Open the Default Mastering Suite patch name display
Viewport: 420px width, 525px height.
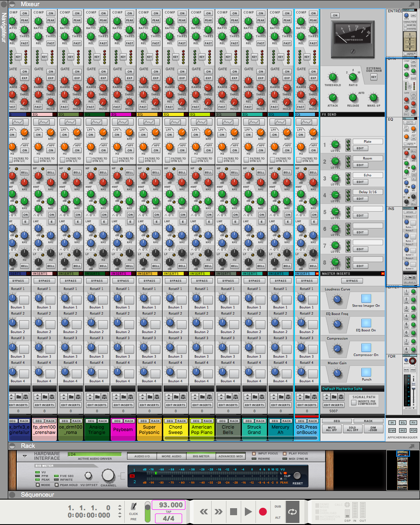pyautogui.click(x=352, y=388)
